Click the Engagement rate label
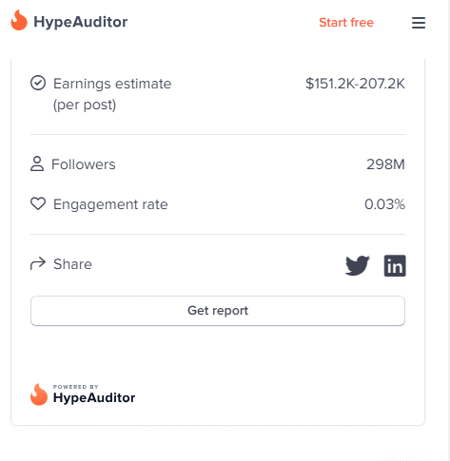Image resolution: width=450 pixels, height=461 pixels. [110, 204]
